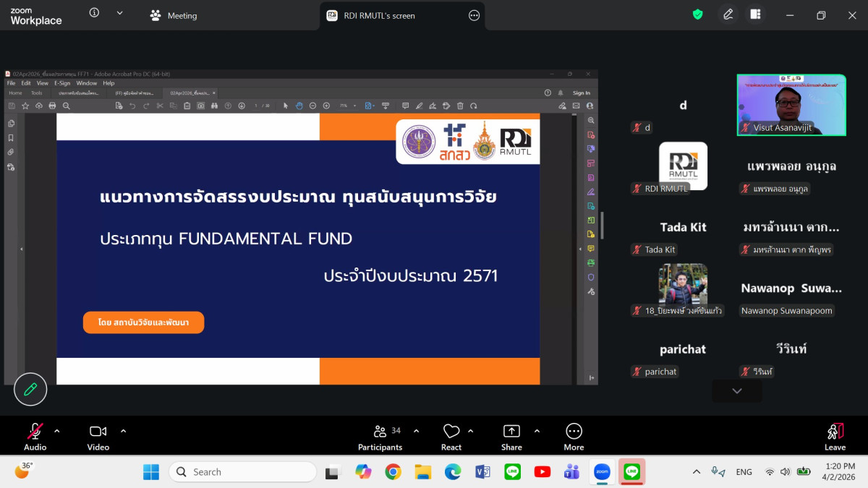Open the React emoji menu
The height and width of the screenshot is (488, 868).
[451, 436]
